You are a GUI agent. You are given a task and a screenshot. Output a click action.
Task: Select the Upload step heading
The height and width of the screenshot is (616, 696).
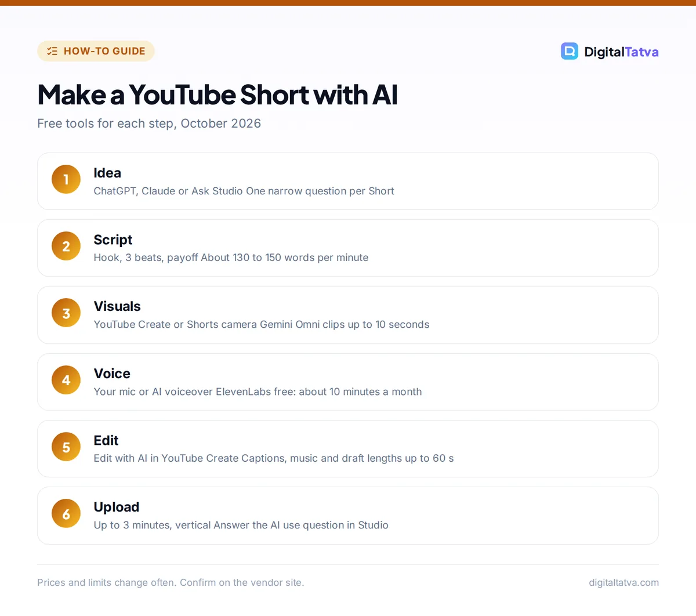(117, 507)
